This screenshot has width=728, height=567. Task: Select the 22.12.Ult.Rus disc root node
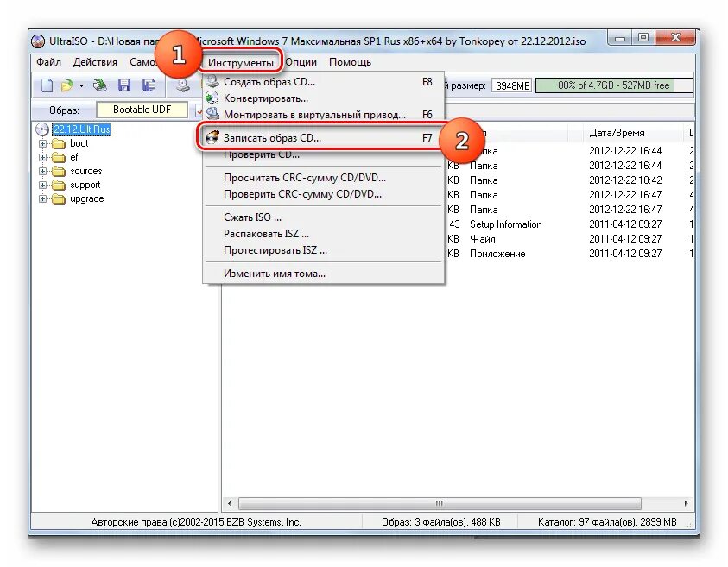81,129
